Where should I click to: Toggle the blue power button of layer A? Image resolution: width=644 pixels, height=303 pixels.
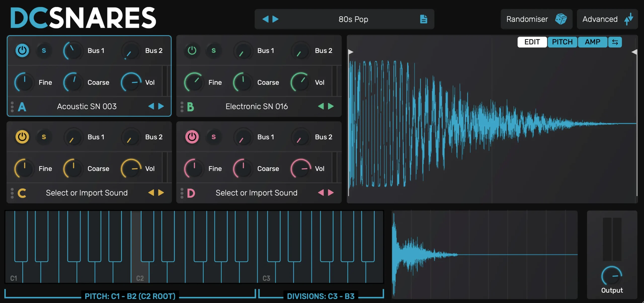22,51
